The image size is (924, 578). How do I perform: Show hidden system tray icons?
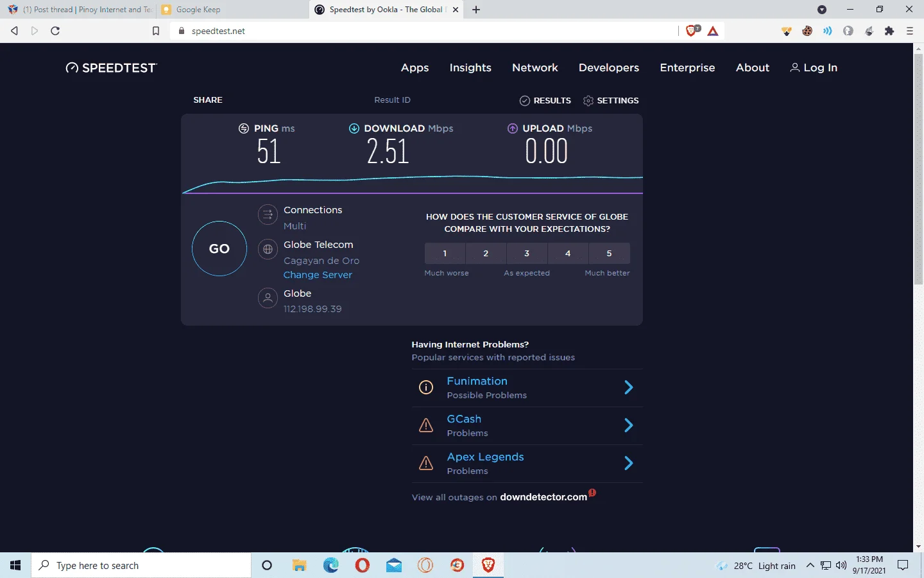pyautogui.click(x=810, y=566)
